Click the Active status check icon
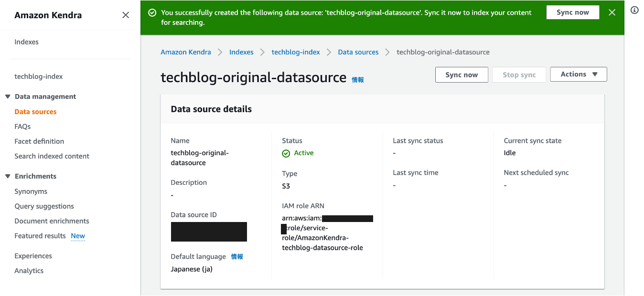 286,153
